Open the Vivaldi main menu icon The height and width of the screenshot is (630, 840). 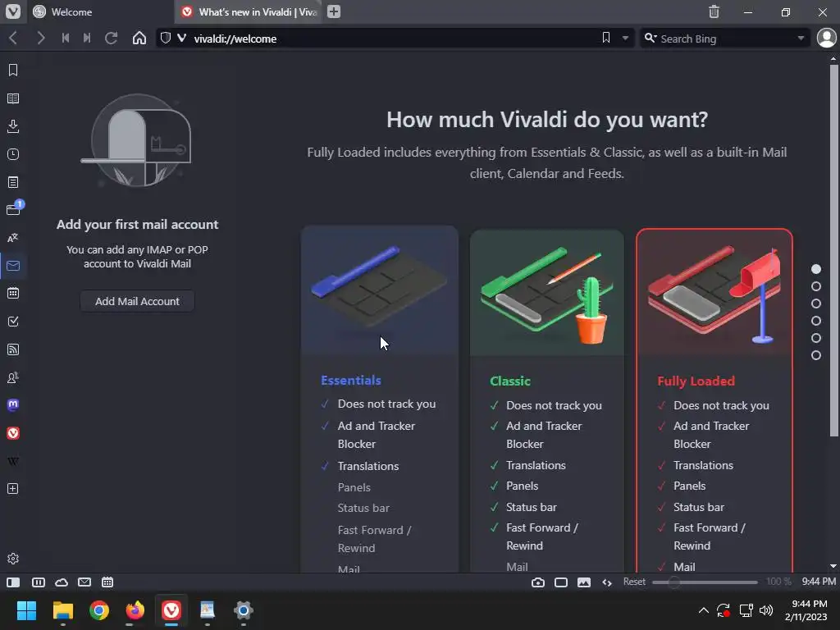tap(13, 11)
